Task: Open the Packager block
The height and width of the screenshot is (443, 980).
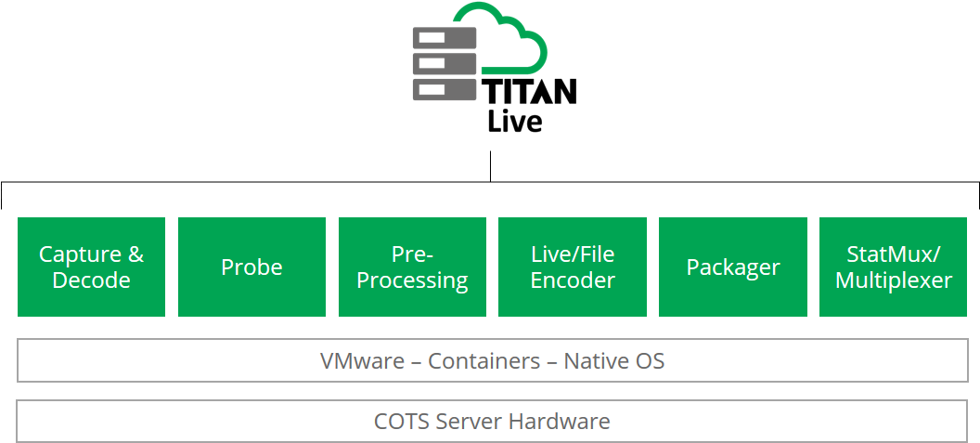Action: 733,267
